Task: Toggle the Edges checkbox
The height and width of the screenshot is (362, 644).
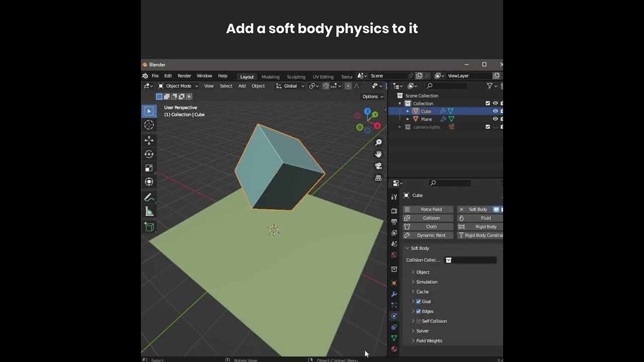Action: [x=418, y=311]
